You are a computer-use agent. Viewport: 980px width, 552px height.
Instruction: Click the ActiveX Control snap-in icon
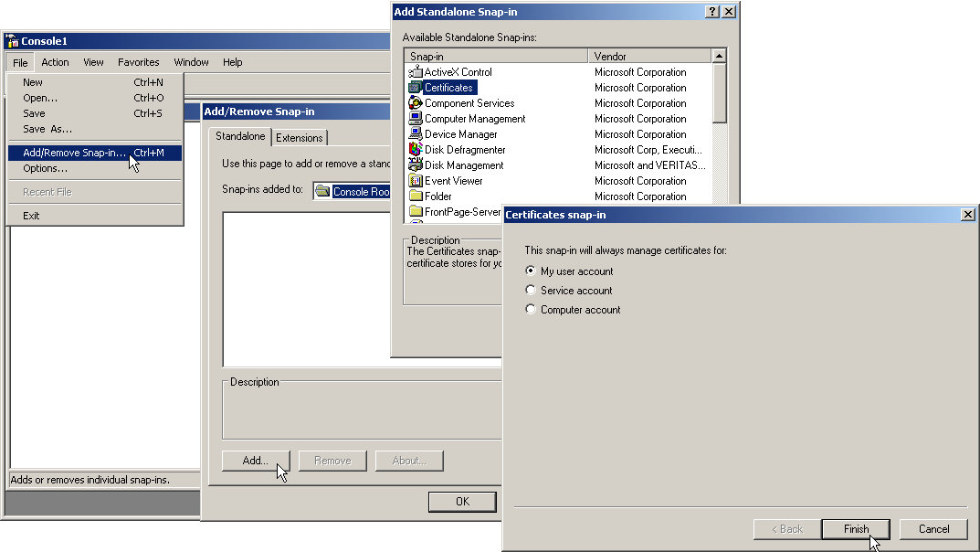click(416, 72)
